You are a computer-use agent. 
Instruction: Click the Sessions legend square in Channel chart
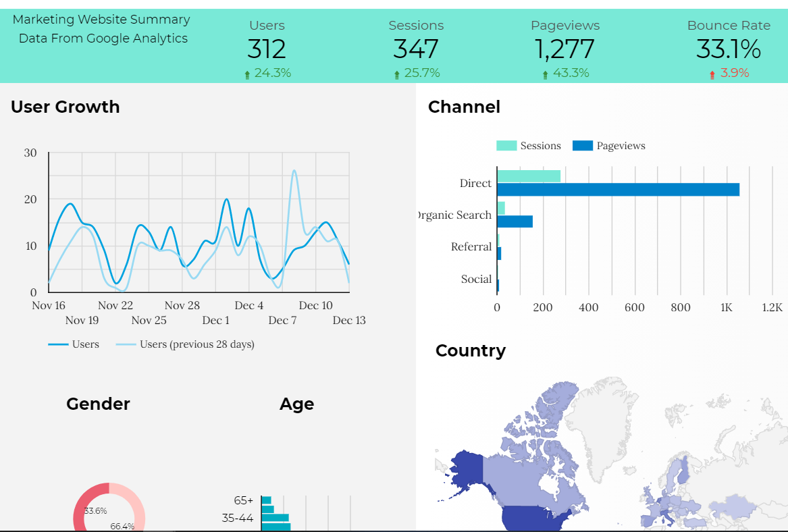[506, 146]
